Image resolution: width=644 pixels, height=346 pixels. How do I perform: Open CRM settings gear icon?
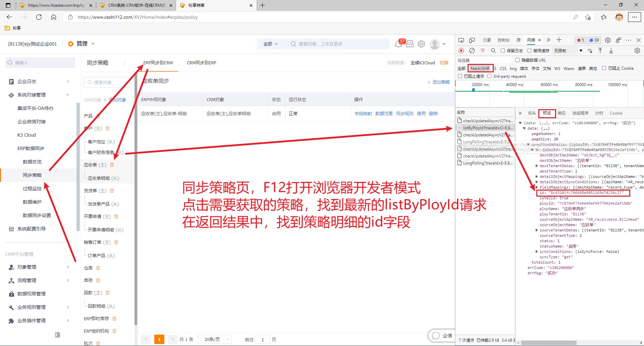[x=421, y=44]
